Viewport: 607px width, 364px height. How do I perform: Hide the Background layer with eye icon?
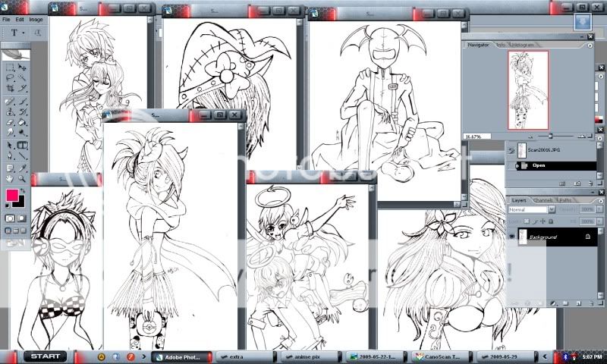(512, 237)
